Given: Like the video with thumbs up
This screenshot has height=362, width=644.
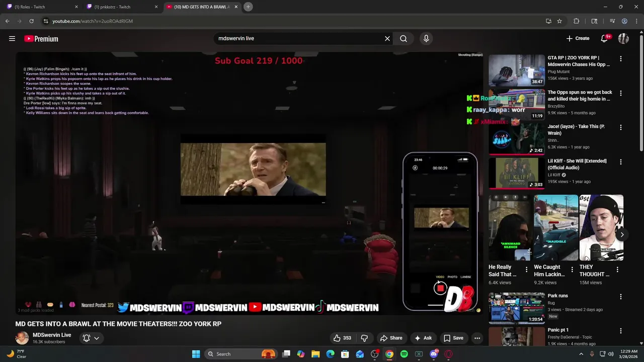Looking at the screenshot, I should 342,338.
